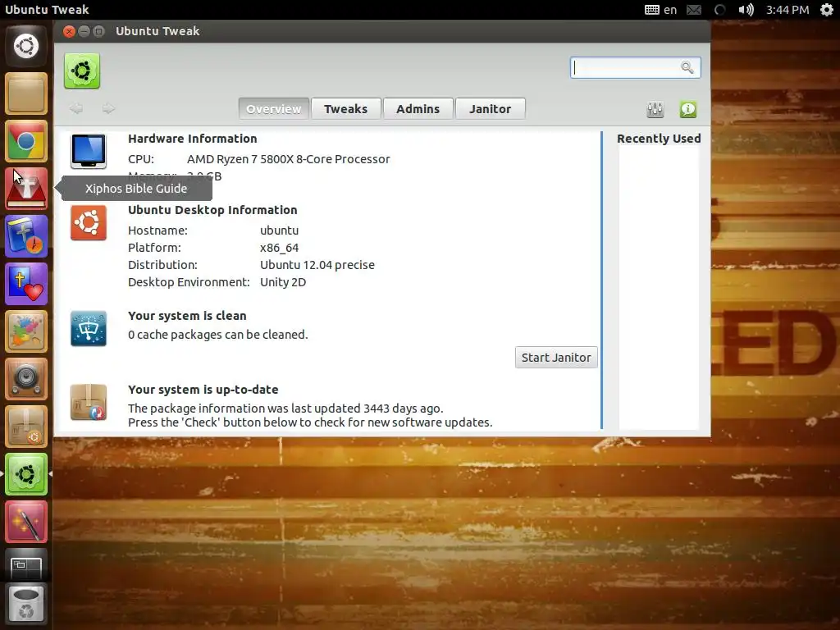The width and height of the screenshot is (840, 630).
Task: Open the speaker application launcher icon
Action: tap(26, 379)
